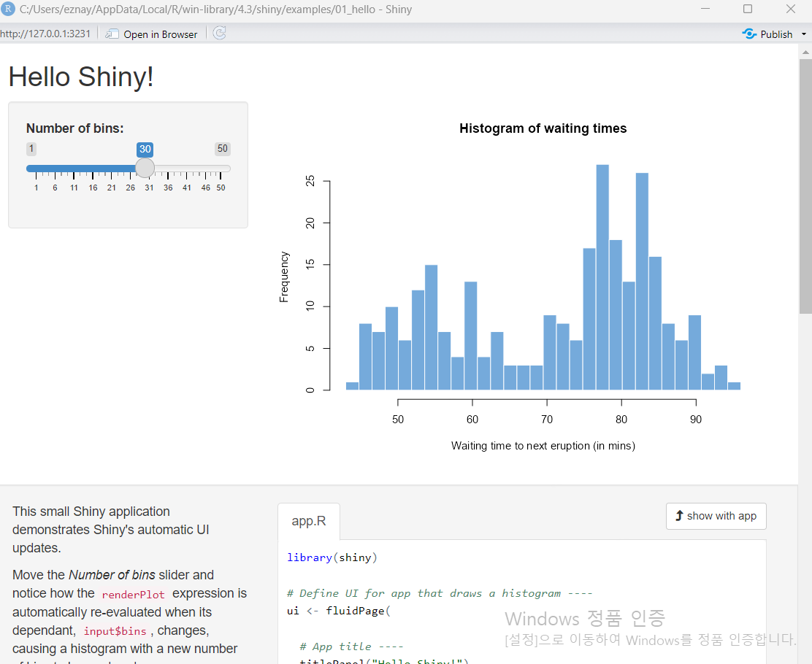The height and width of the screenshot is (664, 812).
Task: Click the arrow icon in show with app
Action: (x=679, y=515)
